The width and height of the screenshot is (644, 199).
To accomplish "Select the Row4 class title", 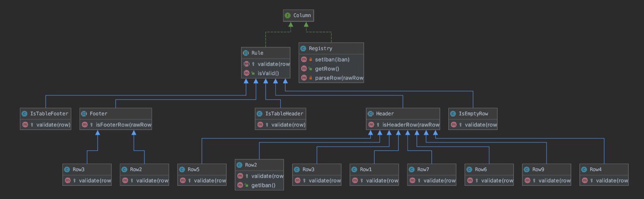I will click(x=595, y=169).
